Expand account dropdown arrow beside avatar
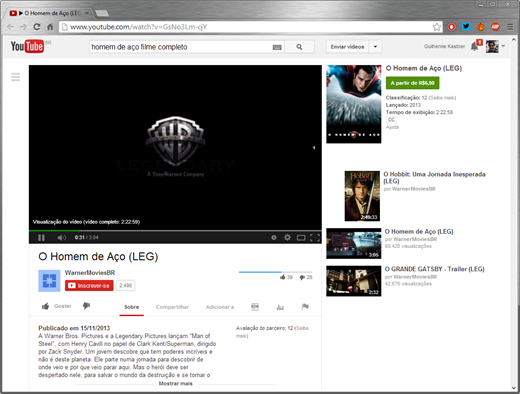The width and height of the screenshot is (520, 394). pos(503,46)
